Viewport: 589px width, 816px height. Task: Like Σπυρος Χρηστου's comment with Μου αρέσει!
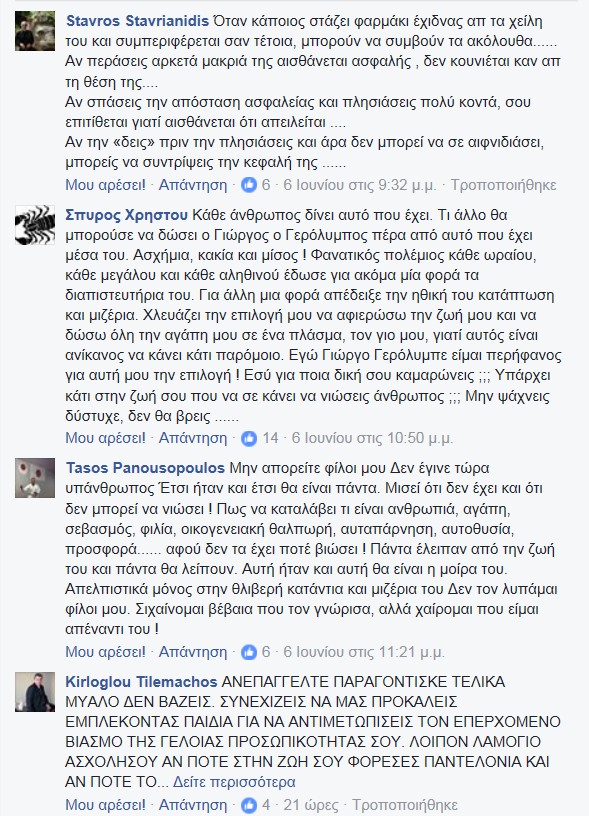click(106, 438)
